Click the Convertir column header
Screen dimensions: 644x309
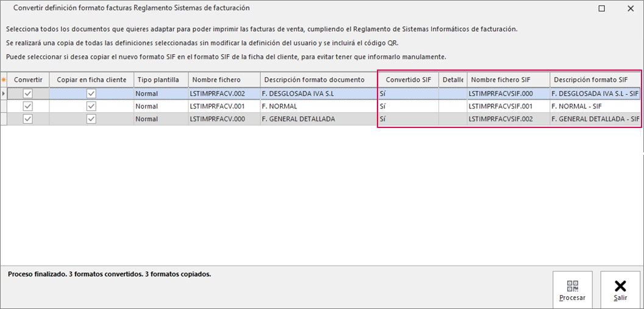[x=28, y=80]
